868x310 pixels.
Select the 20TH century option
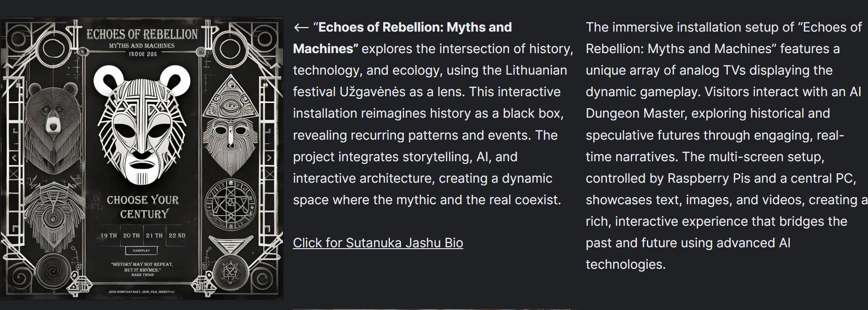coord(131,235)
